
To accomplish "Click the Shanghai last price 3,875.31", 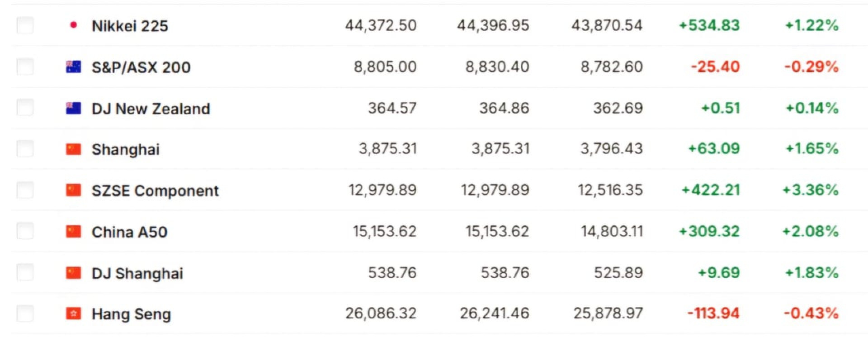I will tap(387, 149).
